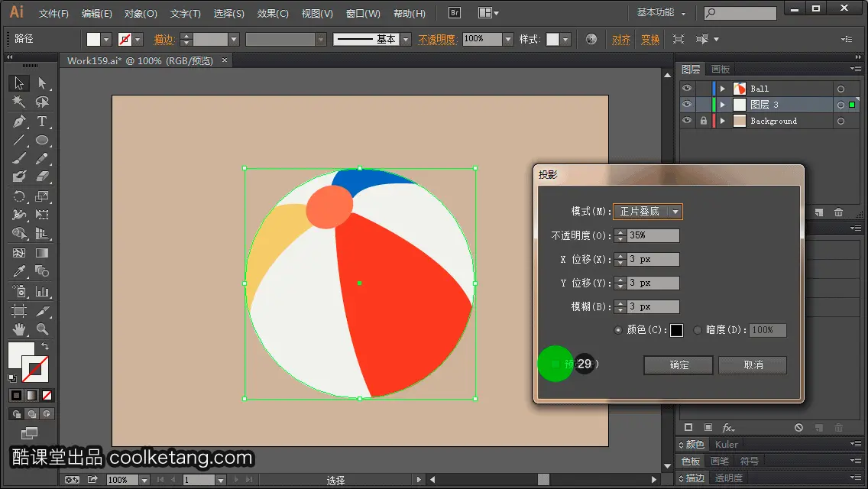Toggle visibility of Background layer
Image resolution: width=868 pixels, height=489 pixels.
[x=687, y=121]
